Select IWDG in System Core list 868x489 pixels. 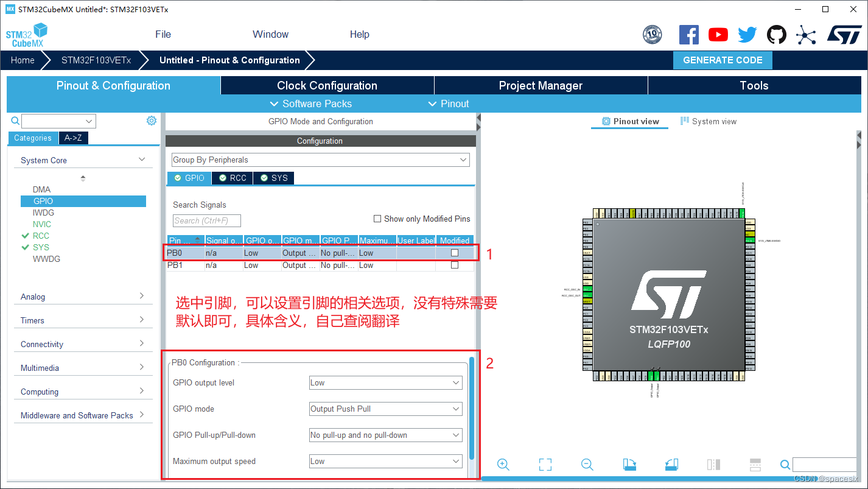[43, 213]
